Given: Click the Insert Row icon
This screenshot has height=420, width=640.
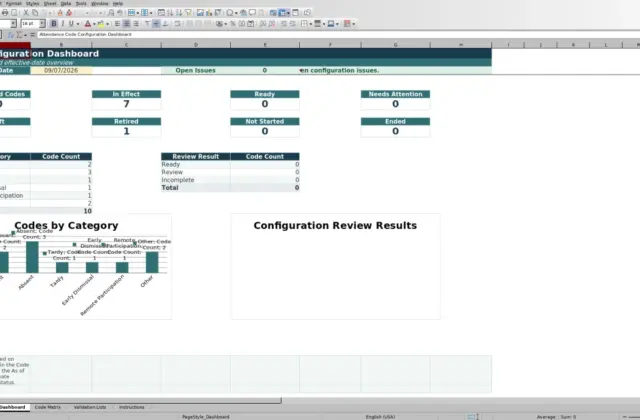Looking at the screenshot, I should [x=131, y=13].
